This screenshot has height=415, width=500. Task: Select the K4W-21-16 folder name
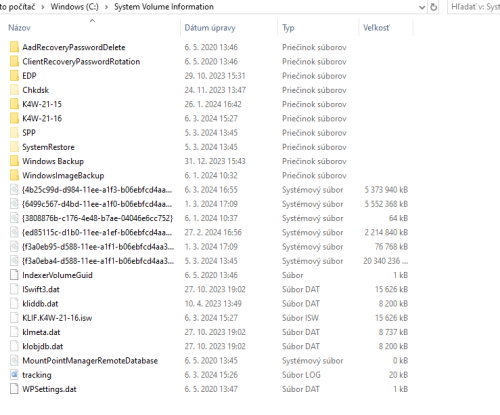click(42, 119)
